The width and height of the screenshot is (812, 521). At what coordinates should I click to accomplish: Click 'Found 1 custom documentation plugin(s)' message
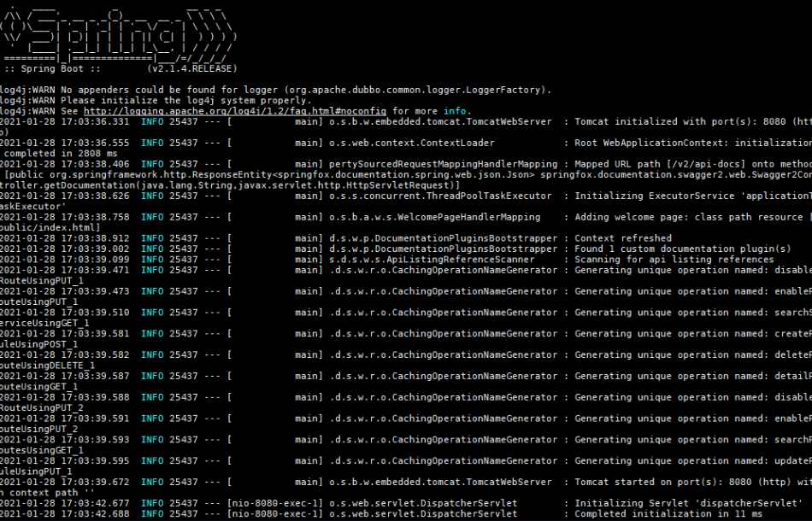click(683, 249)
